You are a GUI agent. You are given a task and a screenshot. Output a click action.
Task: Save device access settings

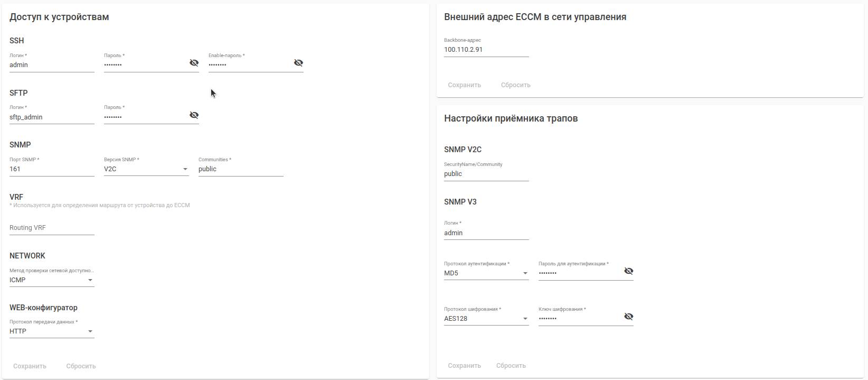pos(30,366)
